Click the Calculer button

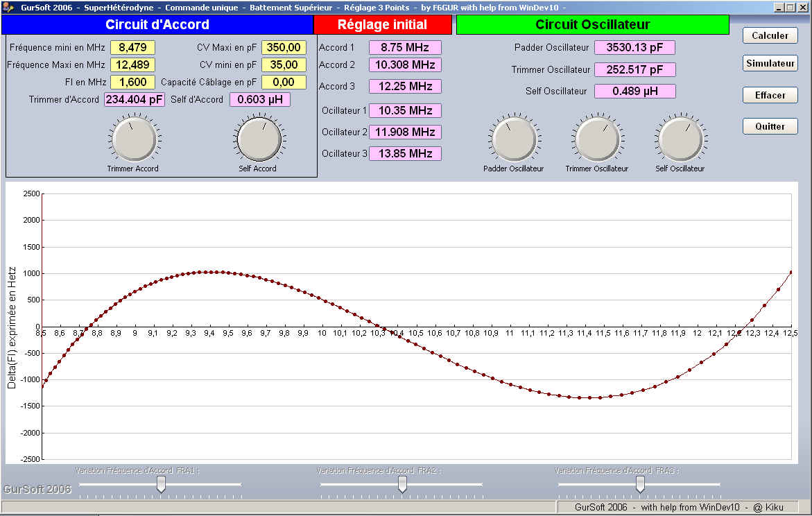(770, 35)
